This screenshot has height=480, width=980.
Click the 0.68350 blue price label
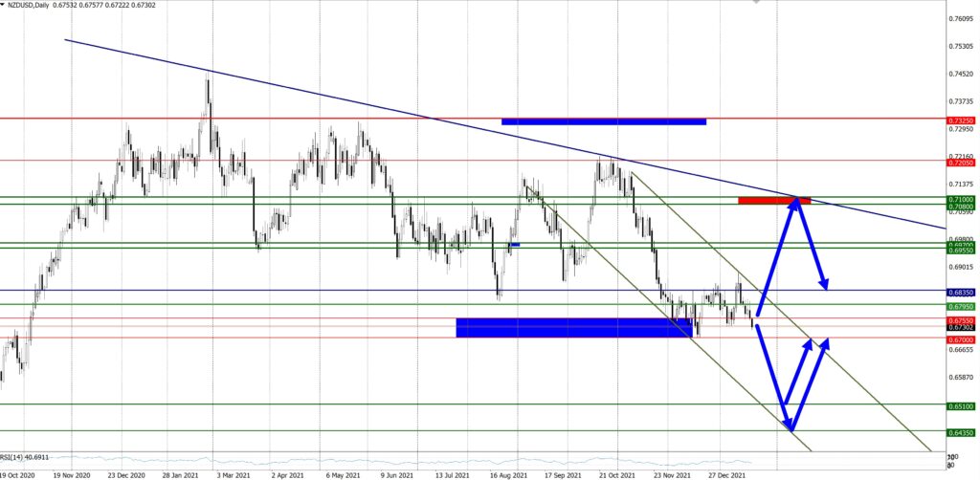961,291
